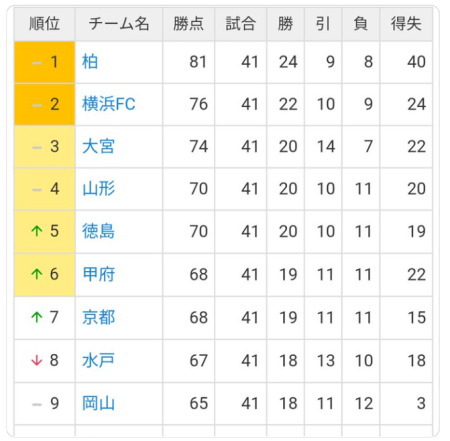Open the 水戸 team link
Screen dimensions: 450x441
(98, 360)
